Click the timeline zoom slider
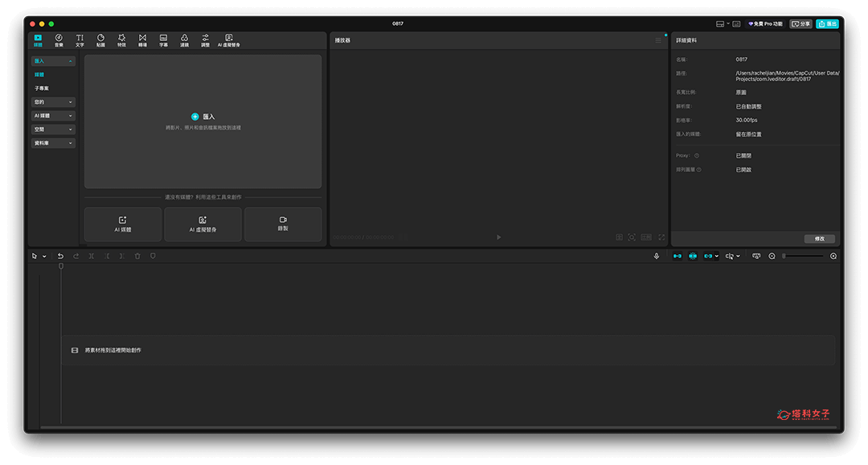 pos(802,256)
